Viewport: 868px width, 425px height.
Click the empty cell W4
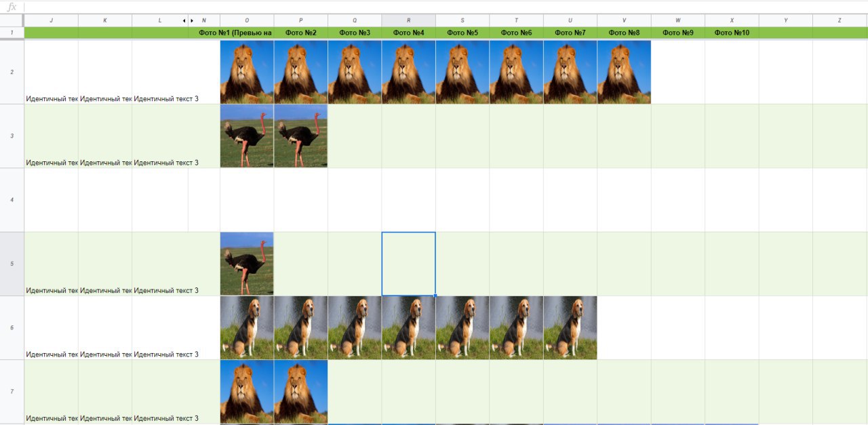click(678, 200)
